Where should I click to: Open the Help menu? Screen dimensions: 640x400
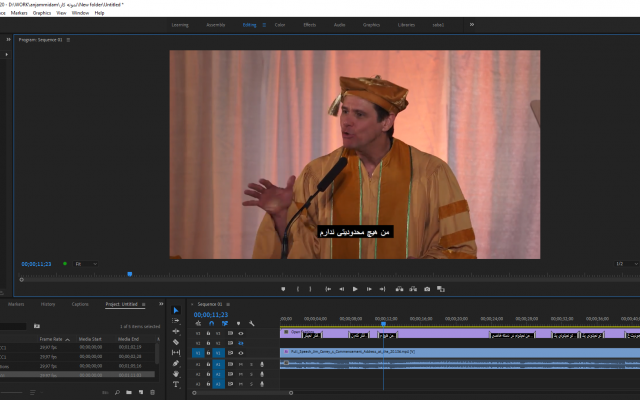pyautogui.click(x=99, y=13)
